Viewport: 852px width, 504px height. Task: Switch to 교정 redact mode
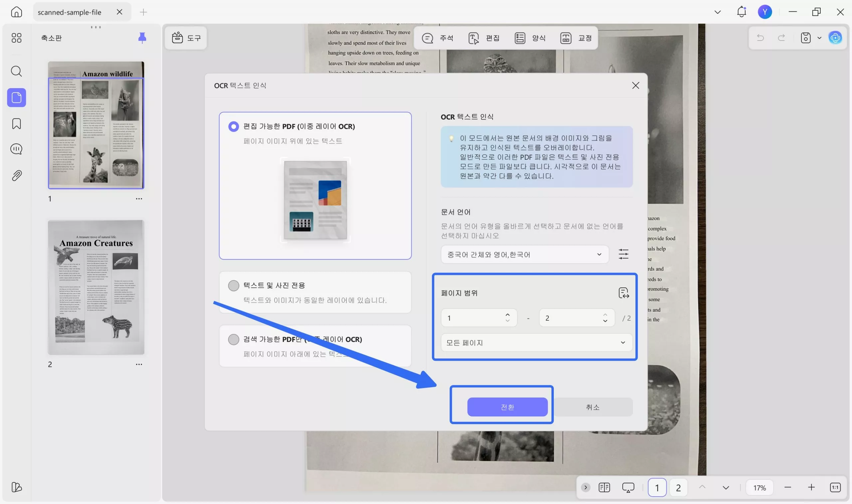point(576,38)
